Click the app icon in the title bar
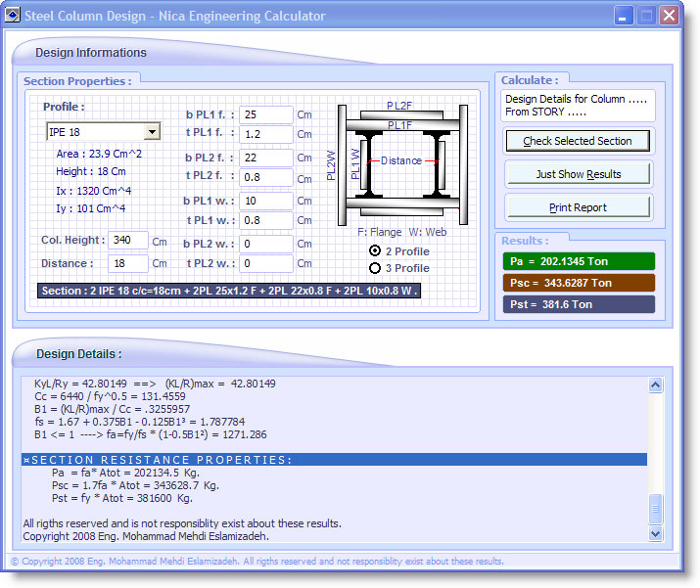This screenshot has width=700, height=588. tap(14, 16)
